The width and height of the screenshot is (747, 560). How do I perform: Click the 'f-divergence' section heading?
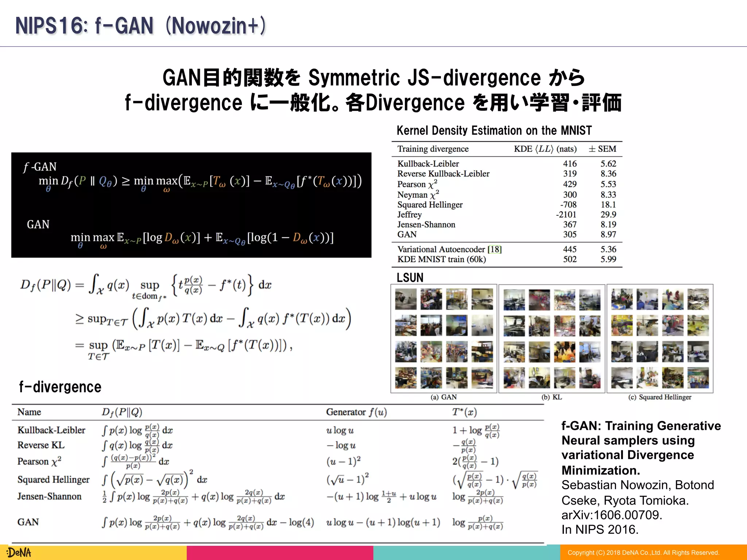(x=60, y=387)
